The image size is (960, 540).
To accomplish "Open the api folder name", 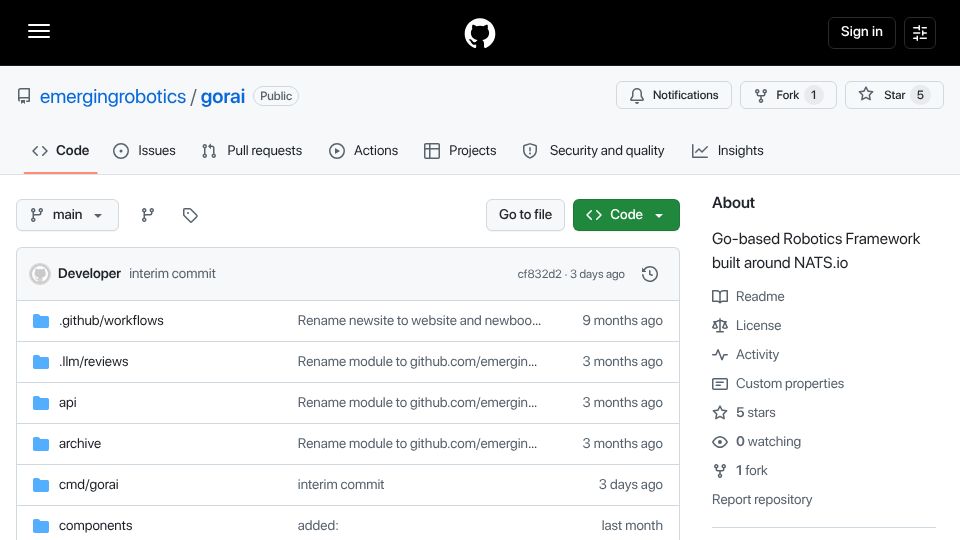I will [67, 403].
